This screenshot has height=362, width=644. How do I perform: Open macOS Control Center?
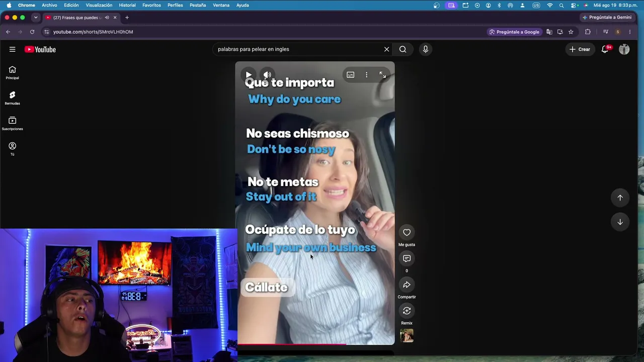pyautogui.click(x=574, y=5)
